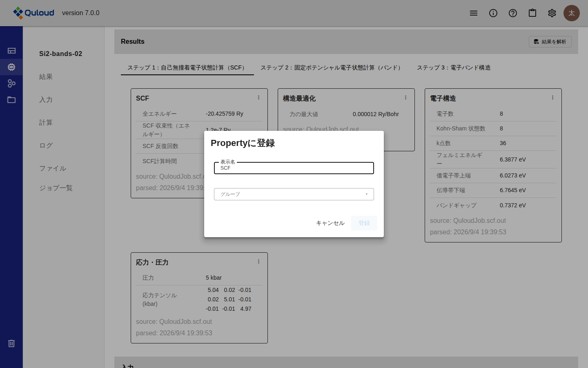The height and width of the screenshot is (368, 588).
Task: Open the settings gear icon
Action: click(x=552, y=13)
